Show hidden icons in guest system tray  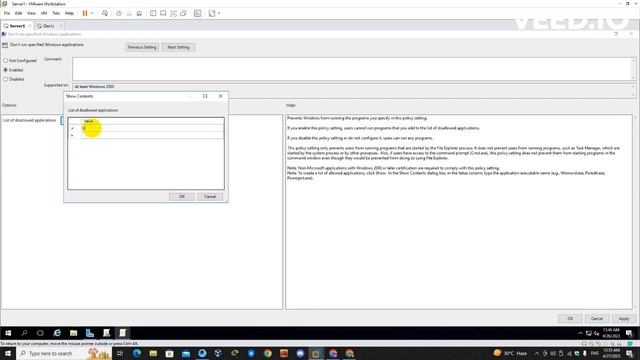pyautogui.click(x=580, y=333)
